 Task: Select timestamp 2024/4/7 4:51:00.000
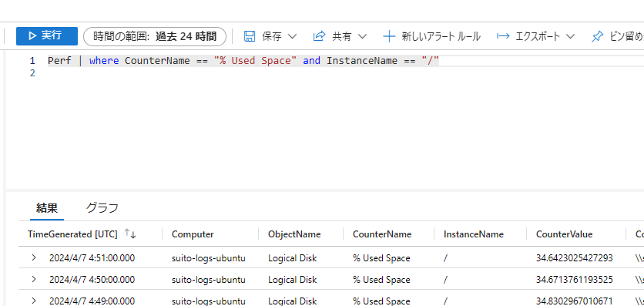pyautogui.click(x=92, y=258)
